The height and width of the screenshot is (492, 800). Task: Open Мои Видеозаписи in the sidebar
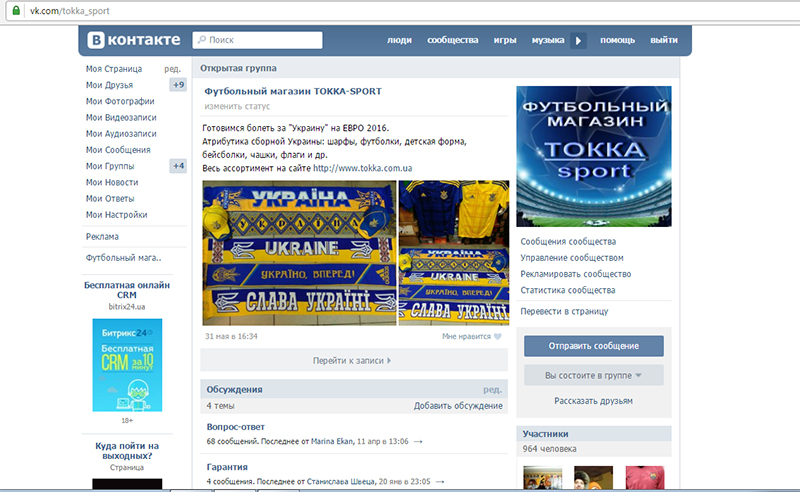121,117
